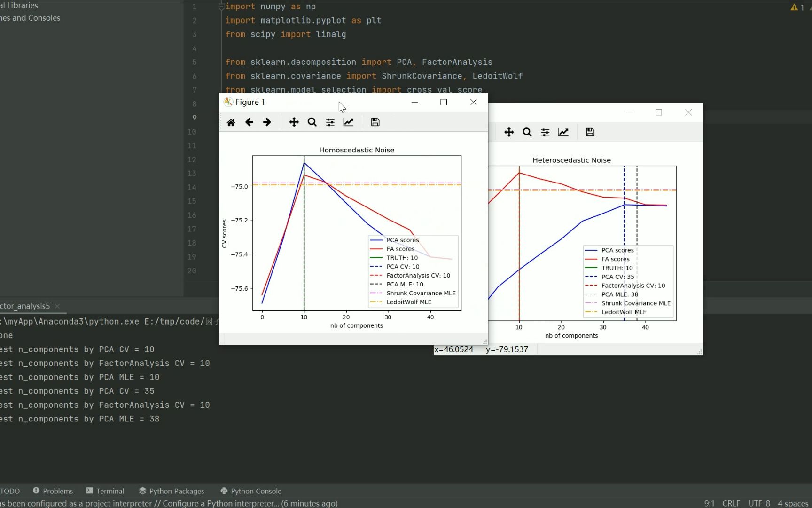The image size is (812, 508).
Task: Open Configure subplots in Figure 1
Action: tap(330, 122)
